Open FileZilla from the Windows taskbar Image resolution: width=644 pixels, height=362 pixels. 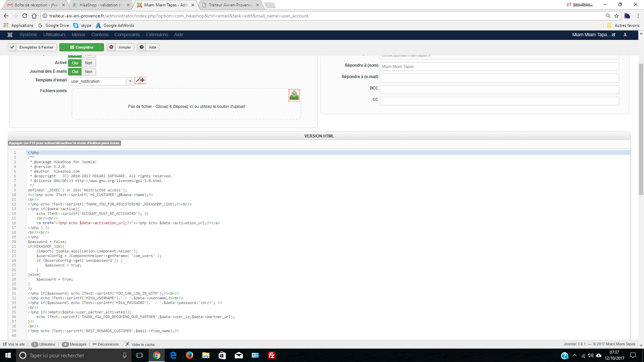[272, 355]
